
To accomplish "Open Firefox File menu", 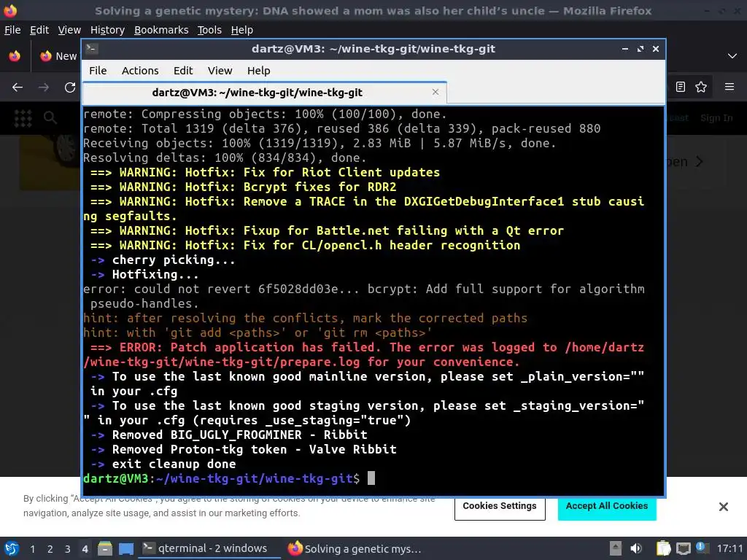I will tap(12, 30).
